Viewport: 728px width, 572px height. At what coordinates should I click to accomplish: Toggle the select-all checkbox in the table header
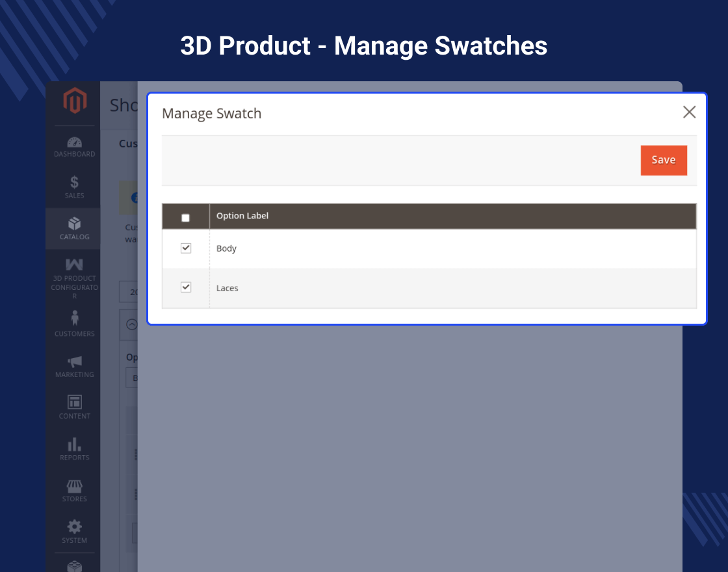(x=186, y=218)
